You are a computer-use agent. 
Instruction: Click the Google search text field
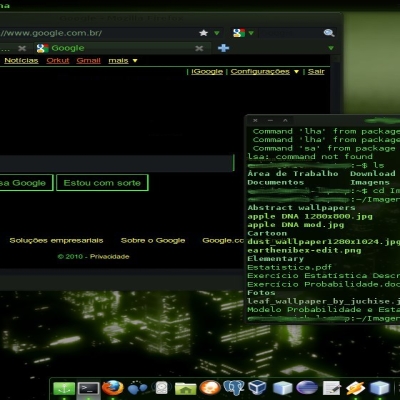point(117,163)
